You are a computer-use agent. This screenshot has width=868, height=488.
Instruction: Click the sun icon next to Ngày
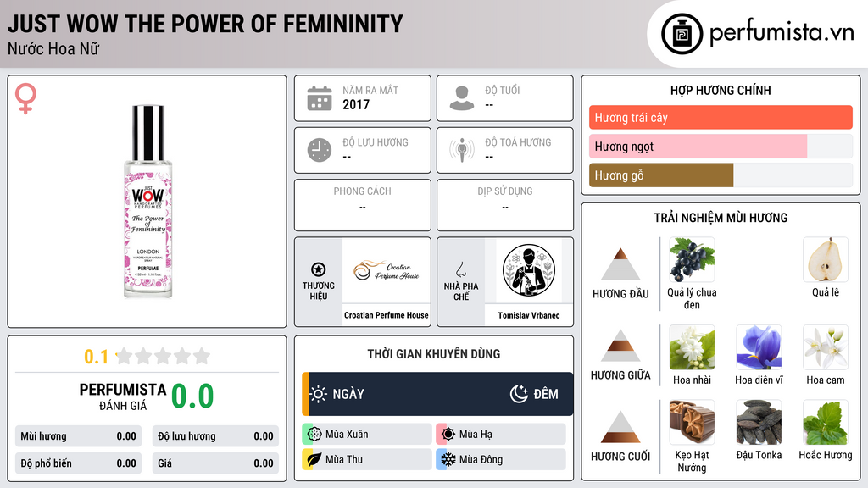(x=319, y=394)
